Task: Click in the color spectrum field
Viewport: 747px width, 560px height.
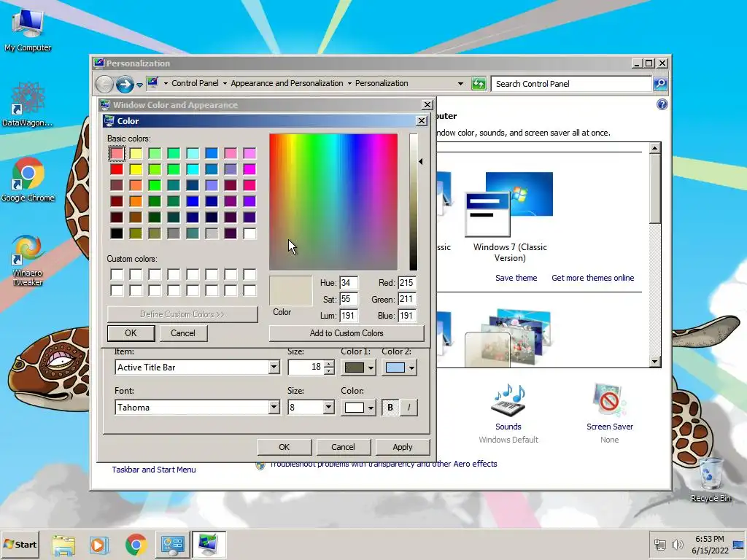Action: [x=333, y=202]
